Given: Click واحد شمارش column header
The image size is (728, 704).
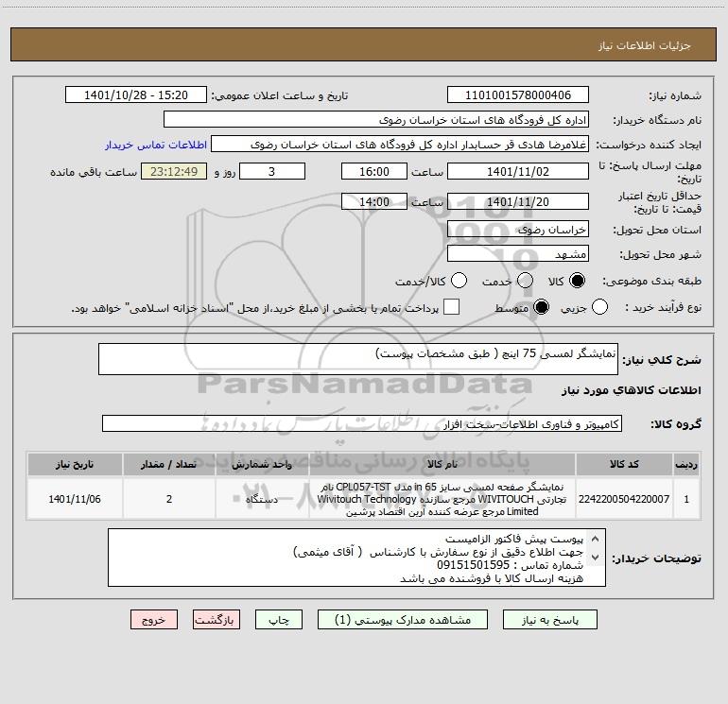Looking at the screenshot, I should point(262,464).
